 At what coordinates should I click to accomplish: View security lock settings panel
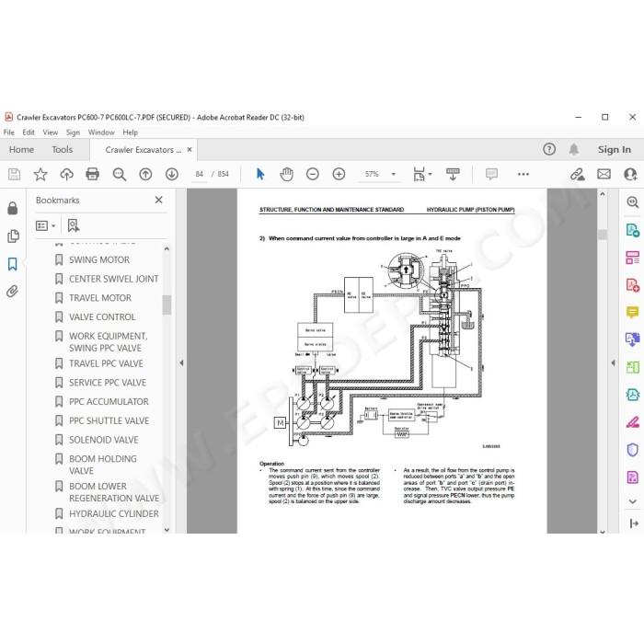click(x=13, y=208)
